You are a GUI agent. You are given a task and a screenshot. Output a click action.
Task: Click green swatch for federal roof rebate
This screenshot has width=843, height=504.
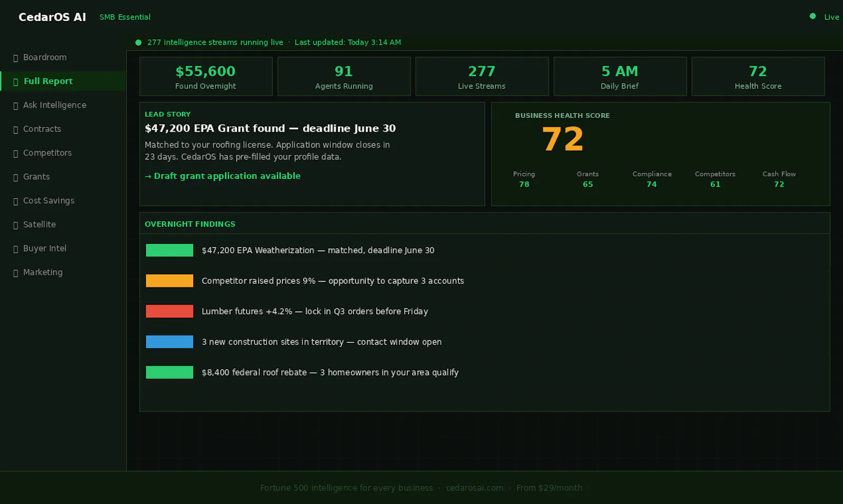pyautogui.click(x=170, y=372)
